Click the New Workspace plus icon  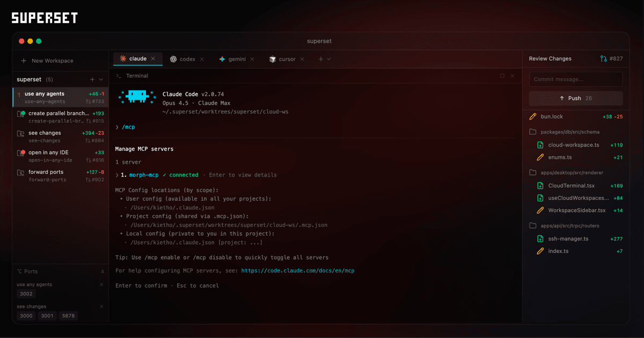point(24,61)
